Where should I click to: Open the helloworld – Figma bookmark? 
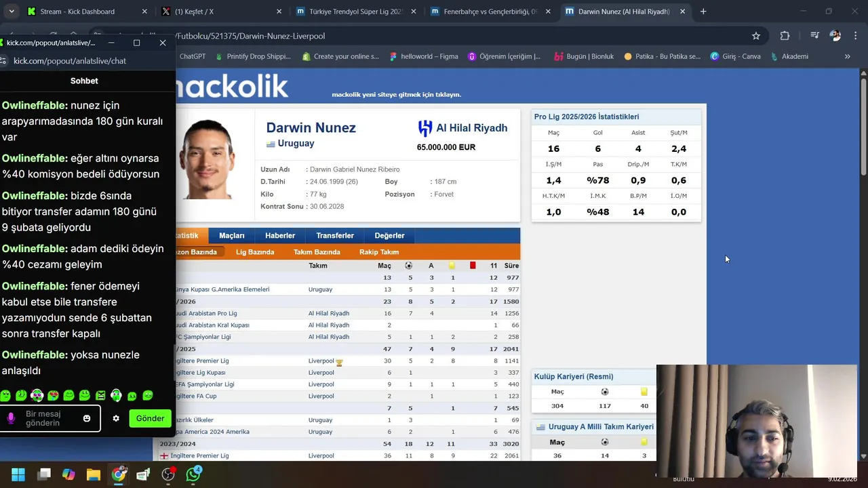coord(424,56)
